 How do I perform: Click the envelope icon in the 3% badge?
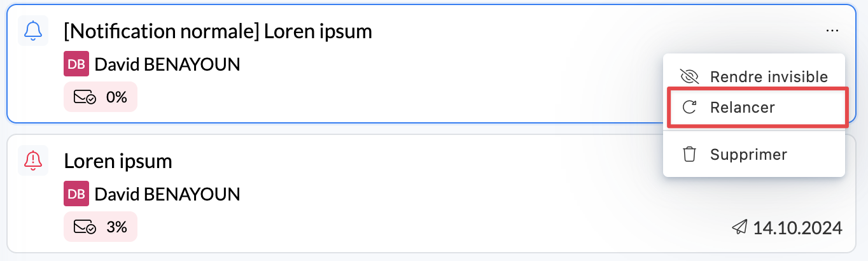click(x=85, y=227)
